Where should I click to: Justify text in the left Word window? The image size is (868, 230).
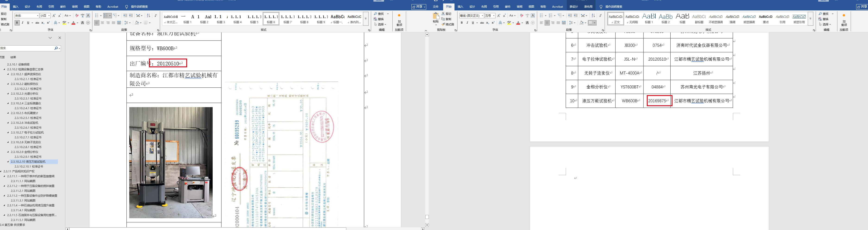tap(114, 23)
